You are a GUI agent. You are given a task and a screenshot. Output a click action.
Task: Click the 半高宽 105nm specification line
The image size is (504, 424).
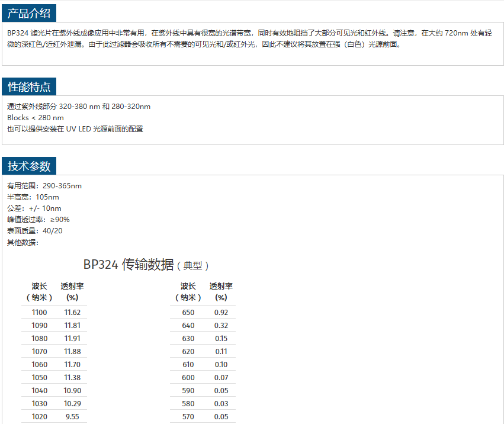tap(33, 197)
